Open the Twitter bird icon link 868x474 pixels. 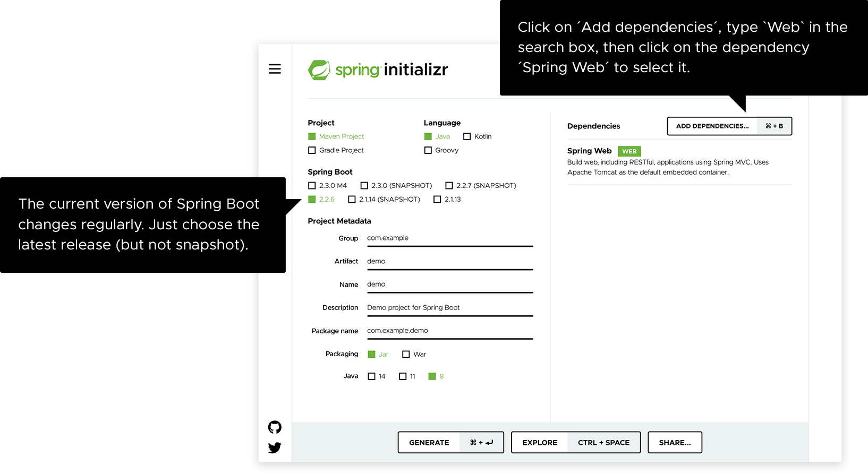275,447
